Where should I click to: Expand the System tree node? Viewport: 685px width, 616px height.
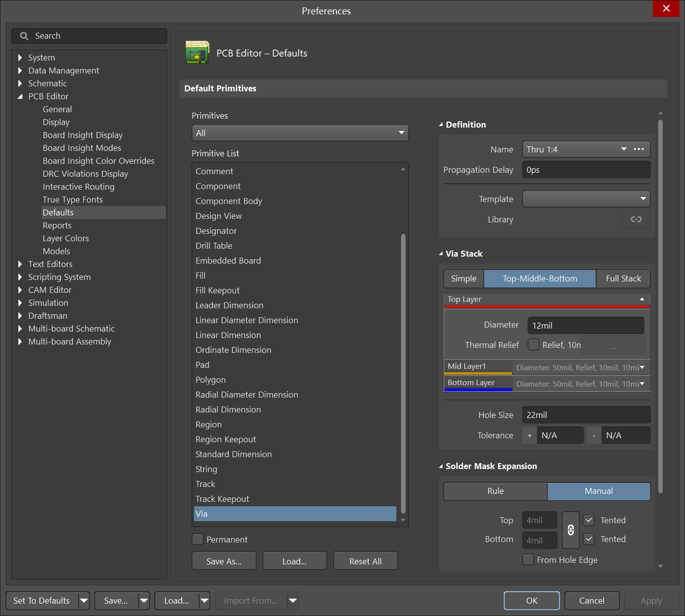coord(20,58)
